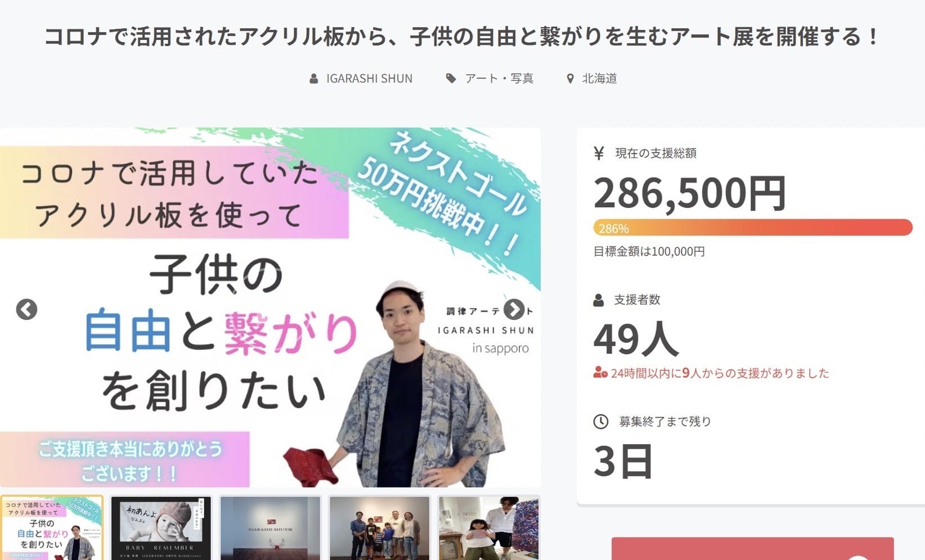Click the person icon beside IGARASHI SHUN
The width and height of the screenshot is (925, 560).
point(314,79)
